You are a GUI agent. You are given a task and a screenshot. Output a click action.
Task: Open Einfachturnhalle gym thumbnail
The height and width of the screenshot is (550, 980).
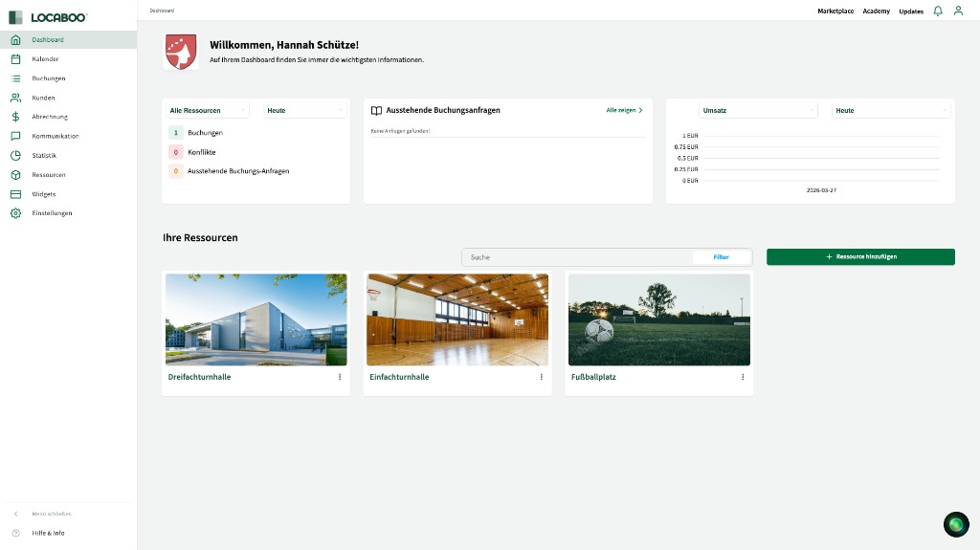(x=457, y=319)
